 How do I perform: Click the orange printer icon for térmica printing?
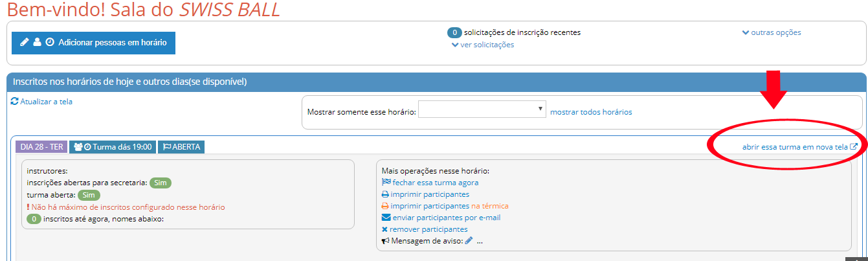coord(385,206)
